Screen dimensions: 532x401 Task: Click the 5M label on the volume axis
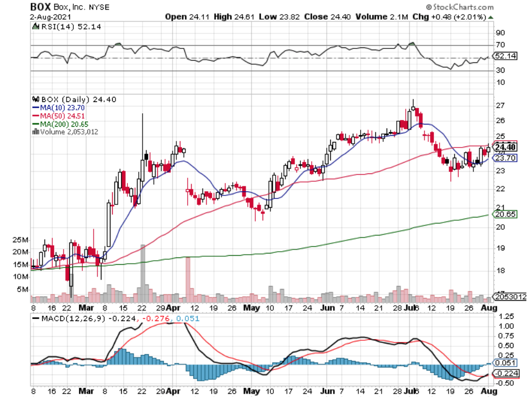click(23, 289)
